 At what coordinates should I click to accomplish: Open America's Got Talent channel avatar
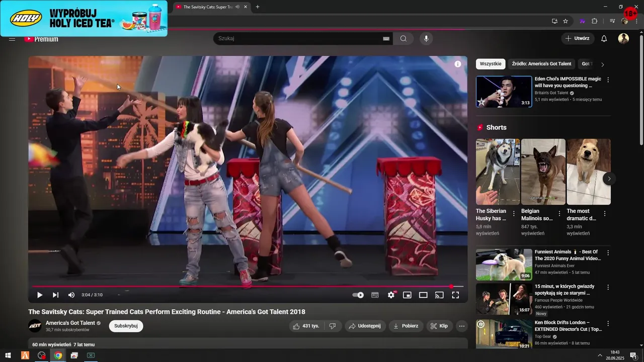tap(35, 326)
